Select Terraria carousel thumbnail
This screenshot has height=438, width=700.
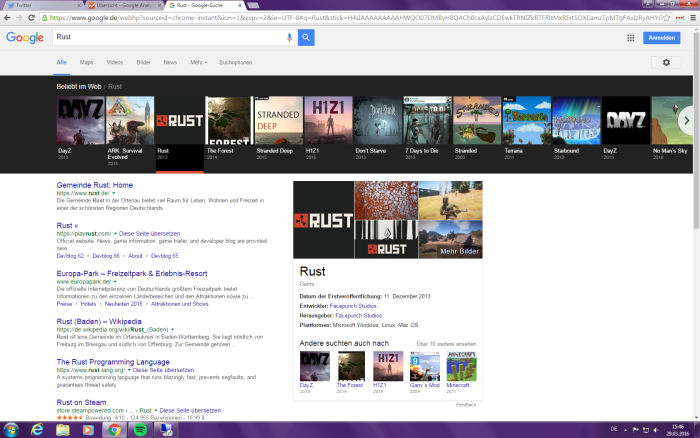[x=526, y=120]
